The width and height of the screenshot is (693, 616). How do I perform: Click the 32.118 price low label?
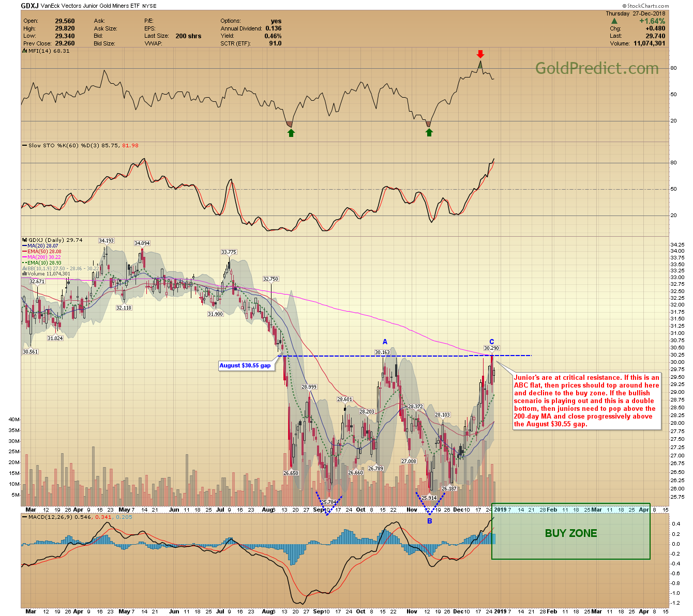tap(124, 307)
